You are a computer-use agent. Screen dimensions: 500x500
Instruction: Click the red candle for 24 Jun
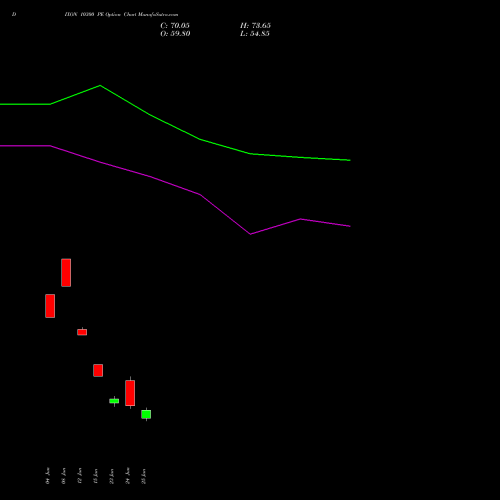pos(130,393)
